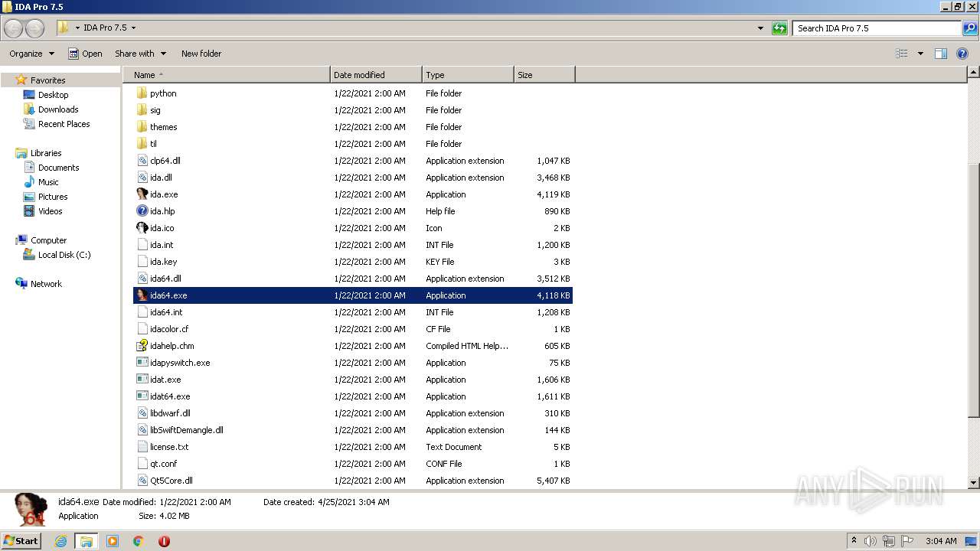Screen dimensions: 980x551
Task: Click the idahelp.chm help icon
Action: [142, 346]
